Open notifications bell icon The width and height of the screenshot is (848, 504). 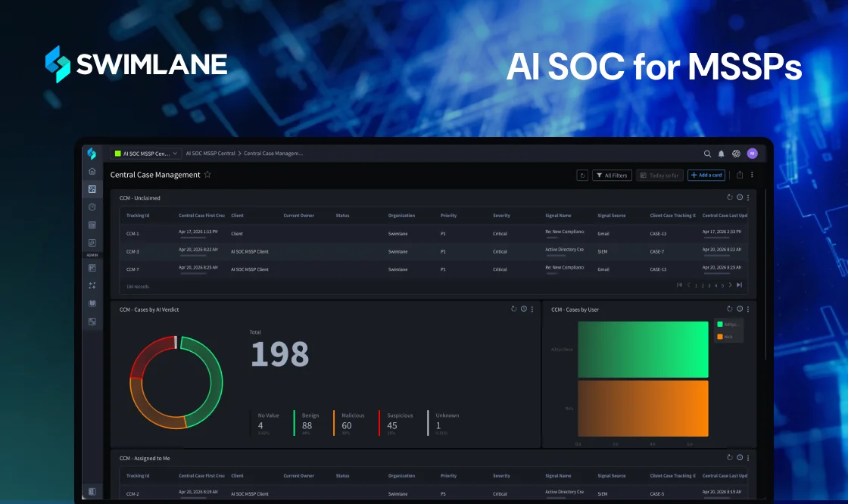(x=722, y=154)
